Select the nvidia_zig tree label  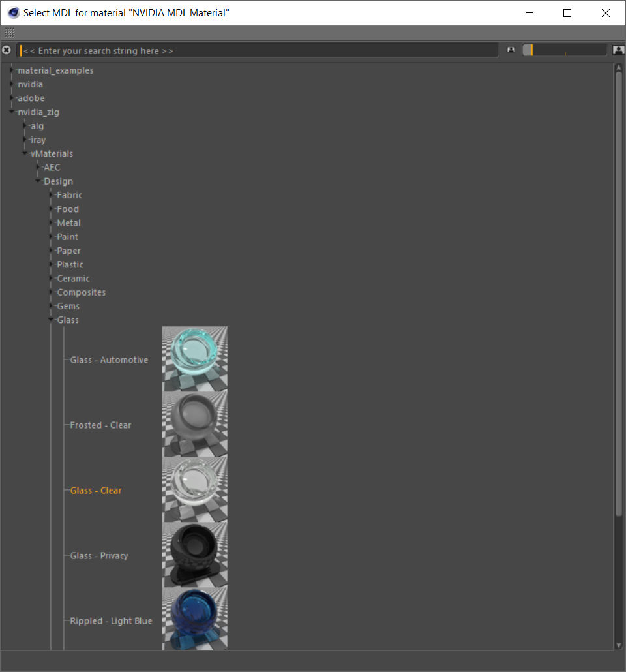[38, 112]
